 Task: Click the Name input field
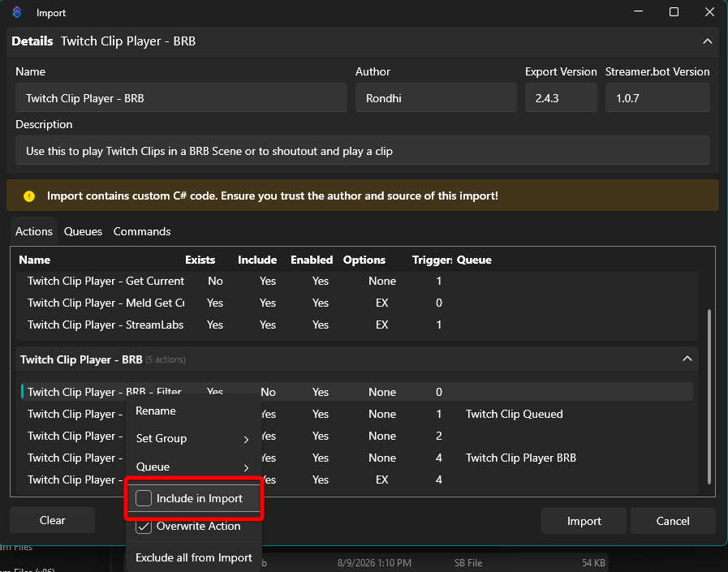click(x=181, y=98)
